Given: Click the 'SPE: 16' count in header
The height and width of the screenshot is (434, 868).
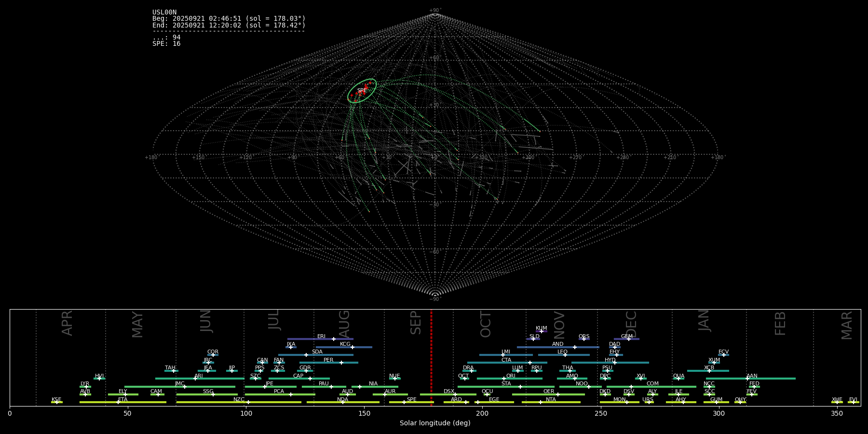Looking at the screenshot, I should 166,44.
